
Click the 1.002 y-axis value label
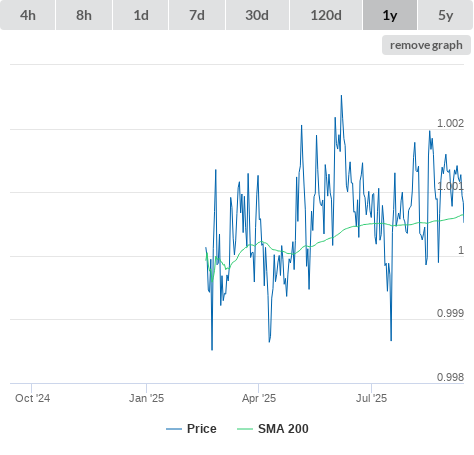pos(450,123)
